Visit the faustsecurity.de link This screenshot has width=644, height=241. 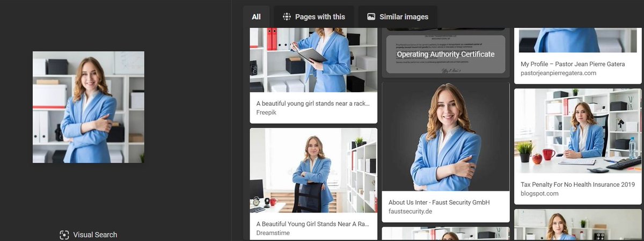(x=410, y=211)
